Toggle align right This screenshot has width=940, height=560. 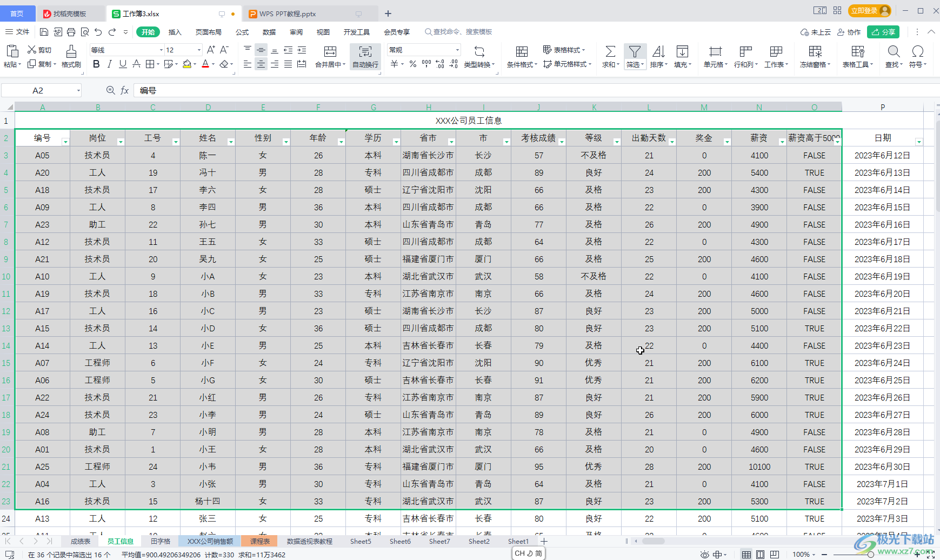pos(275,64)
